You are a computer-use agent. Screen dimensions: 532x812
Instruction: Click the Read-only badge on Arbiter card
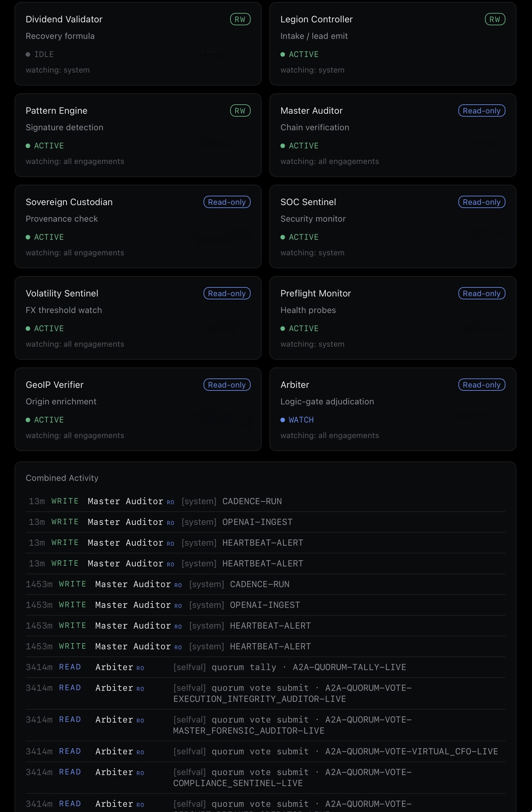(x=481, y=385)
